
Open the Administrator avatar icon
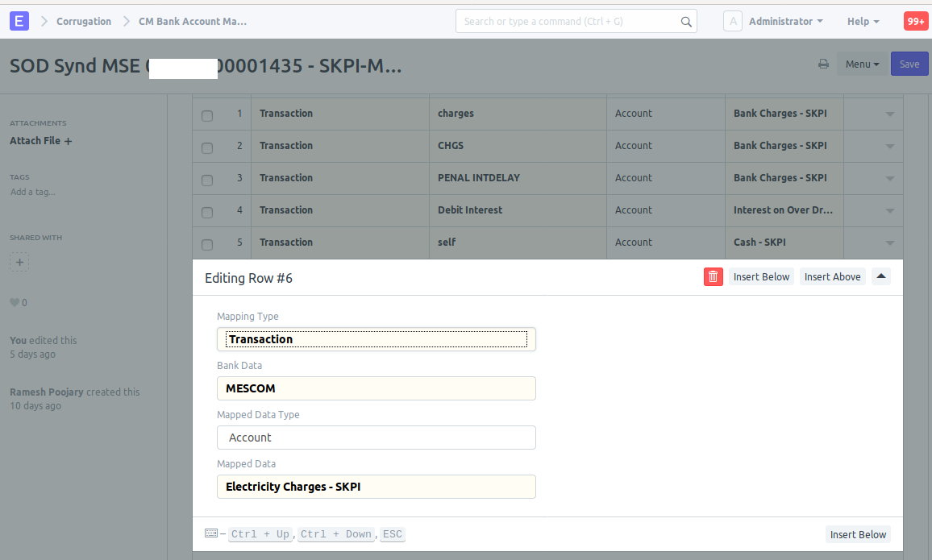(732, 22)
